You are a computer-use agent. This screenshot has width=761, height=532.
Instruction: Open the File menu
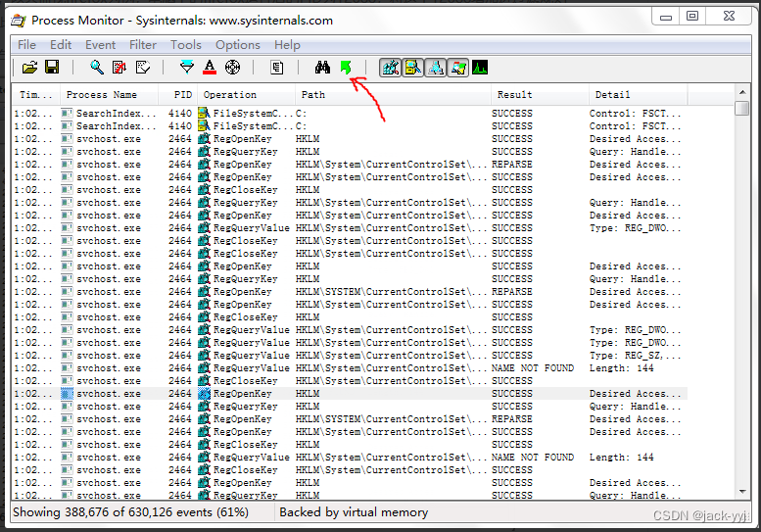coord(26,45)
